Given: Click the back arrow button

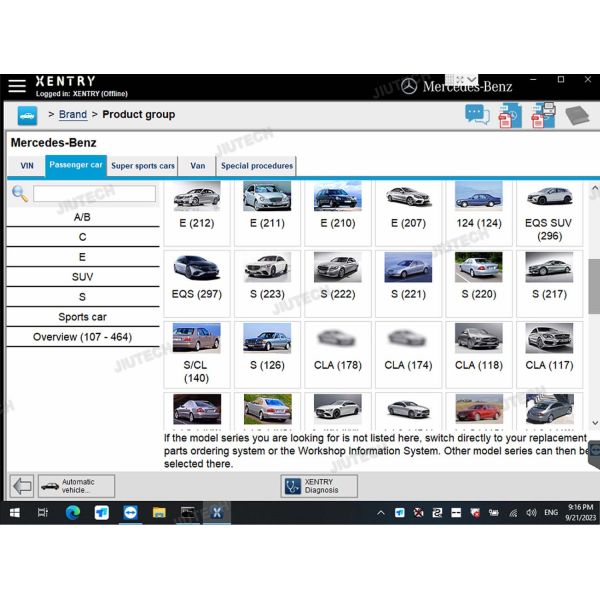Looking at the screenshot, I should [x=21, y=486].
